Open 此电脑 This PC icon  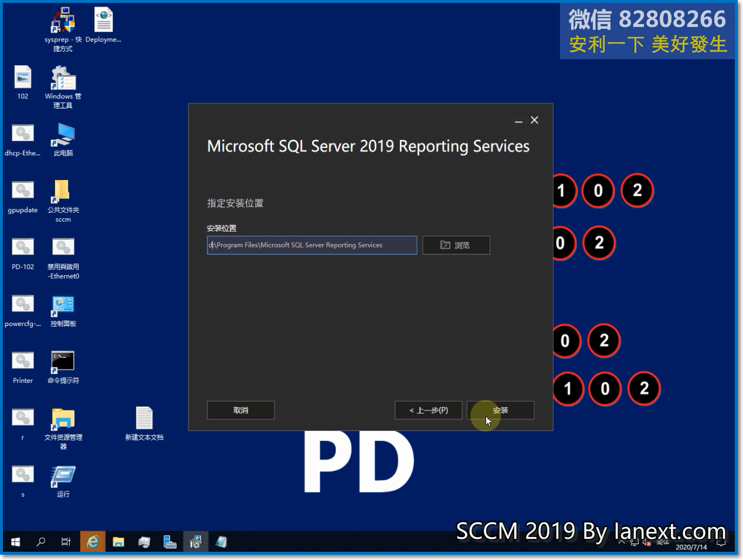(63, 140)
